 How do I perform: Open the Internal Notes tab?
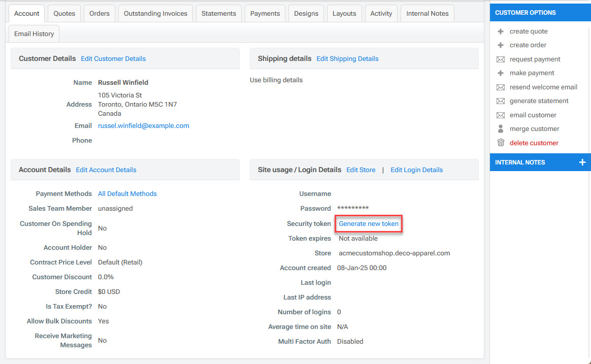click(428, 14)
